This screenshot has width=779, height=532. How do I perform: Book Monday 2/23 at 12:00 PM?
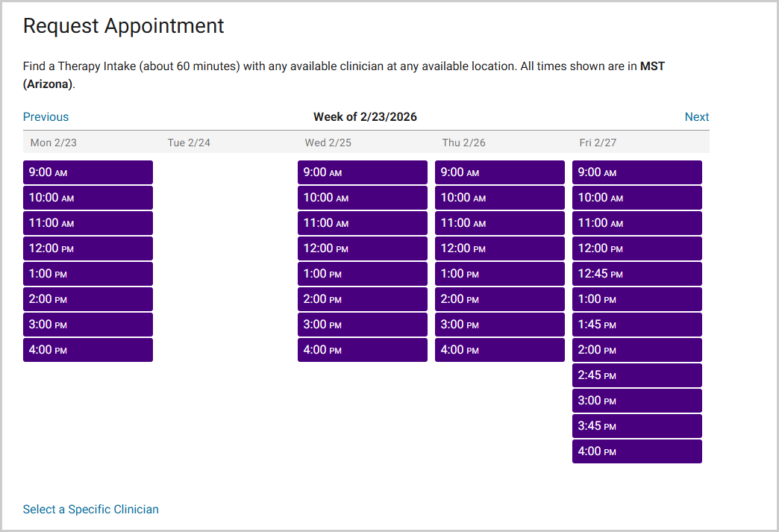pyautogui.click(x=88, y=248)
